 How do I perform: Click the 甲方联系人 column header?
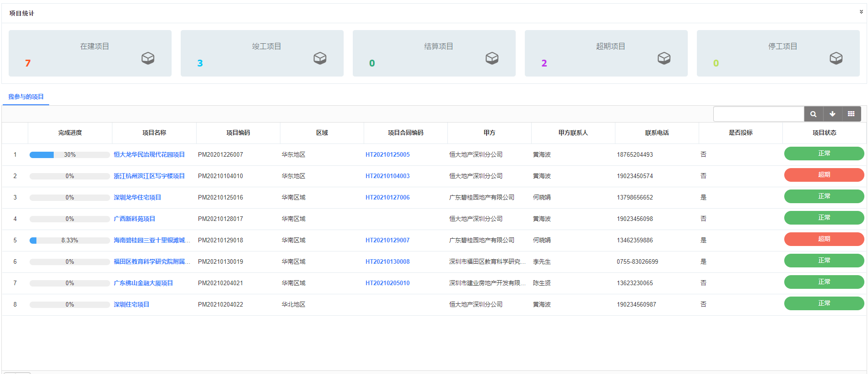[x=573, y=133]
